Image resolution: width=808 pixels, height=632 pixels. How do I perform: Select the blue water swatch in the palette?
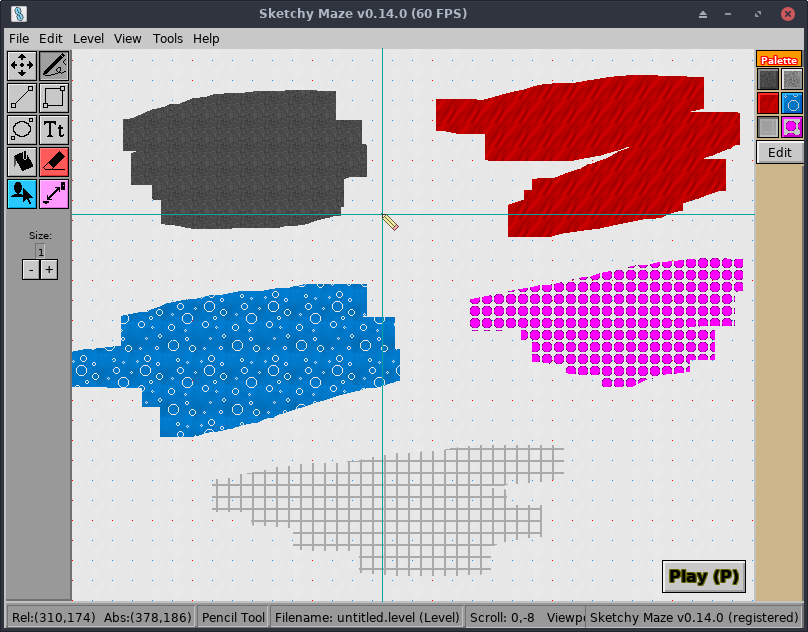792,102
